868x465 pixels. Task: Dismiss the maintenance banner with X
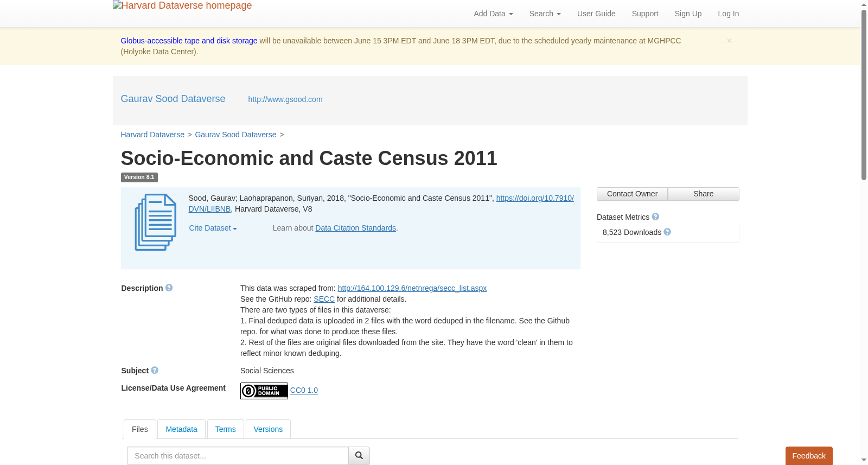[729, 41]
